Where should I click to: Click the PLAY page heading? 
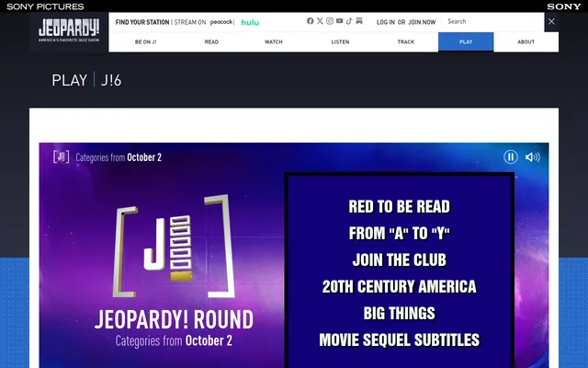coord(70,80)
